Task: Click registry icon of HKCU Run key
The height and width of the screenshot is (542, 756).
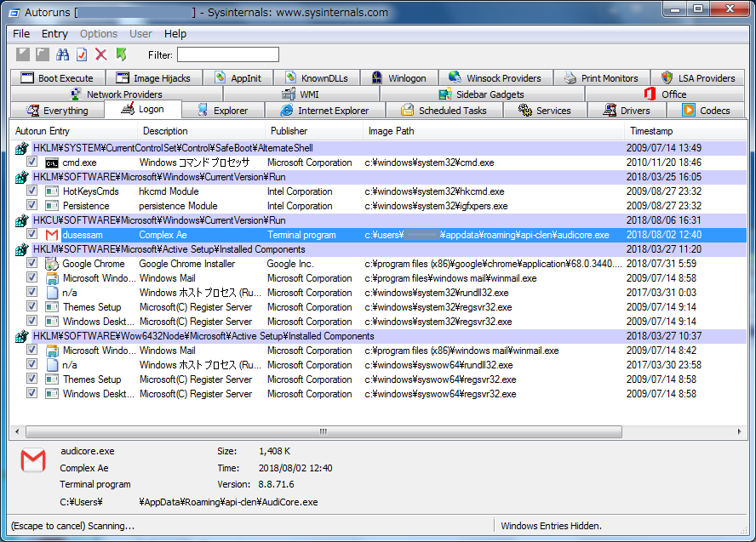Action: pos(21,220)
